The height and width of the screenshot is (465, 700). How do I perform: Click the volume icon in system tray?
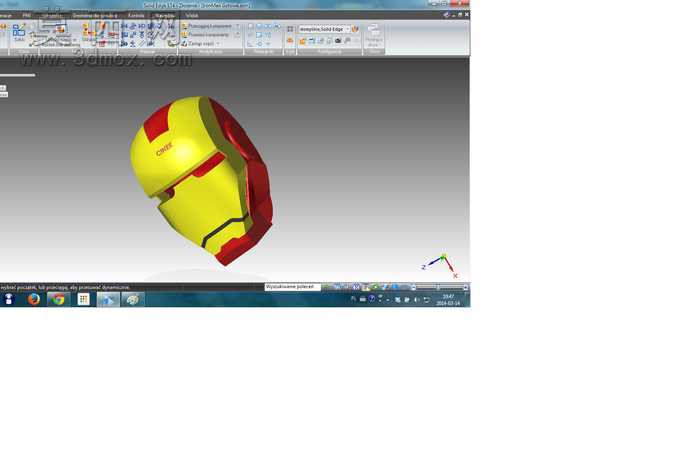point(417,299)
